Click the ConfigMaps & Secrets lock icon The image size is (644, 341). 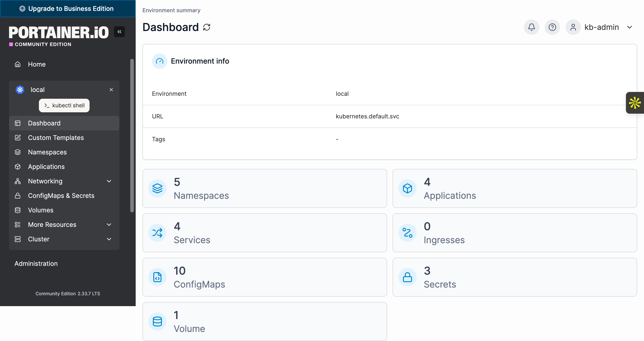[17, 196]
